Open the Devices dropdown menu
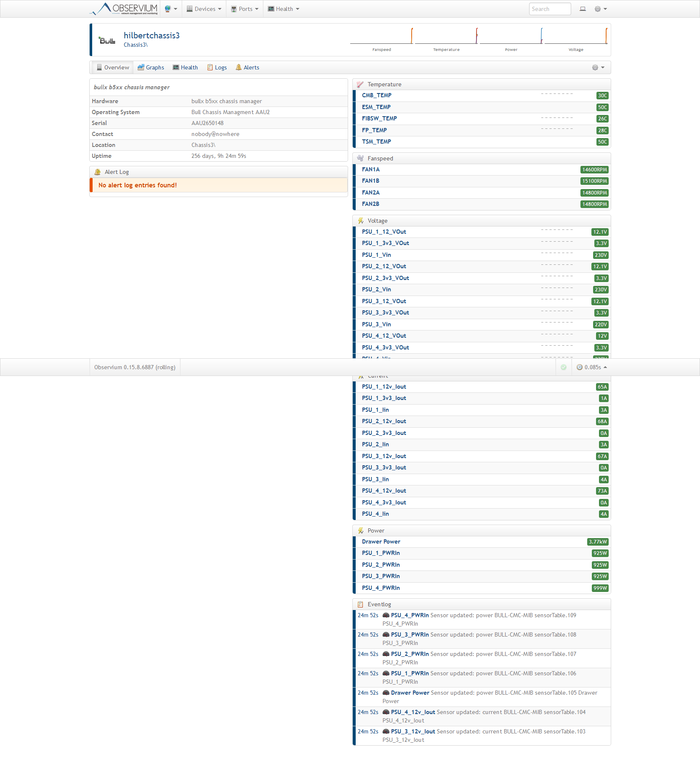The image size is (700, 773). pos(204,9)
